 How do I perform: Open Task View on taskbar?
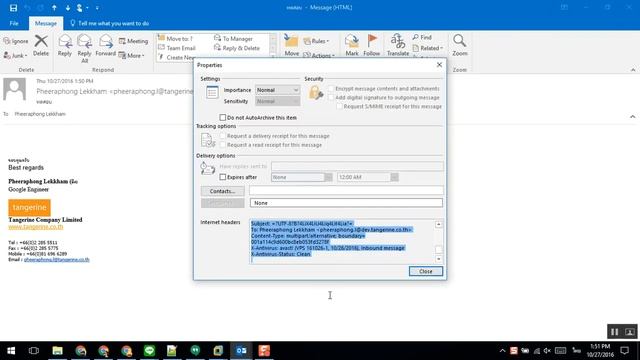coord(34,351)
